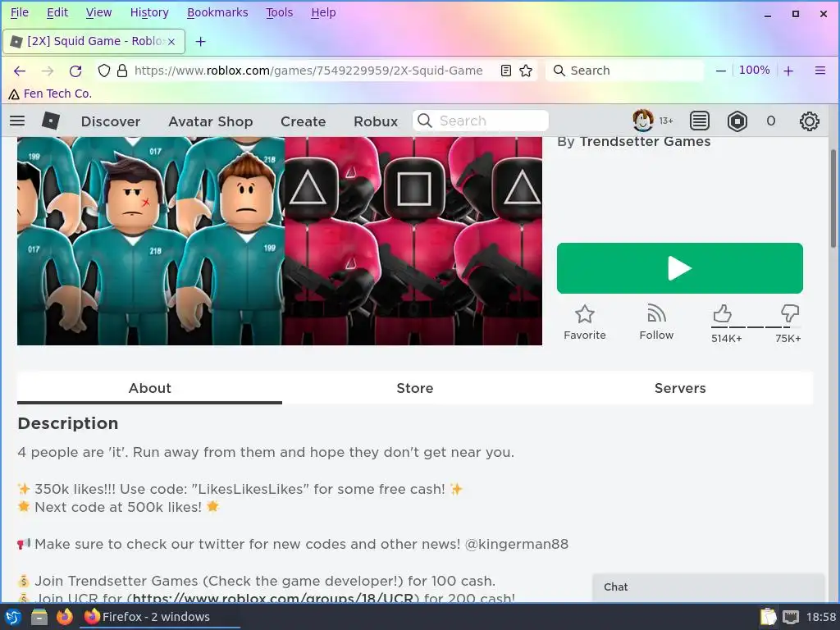Open the Roblox notifications feed icon
Viewport: 840px width, 630px height.
tap(699, 121)
